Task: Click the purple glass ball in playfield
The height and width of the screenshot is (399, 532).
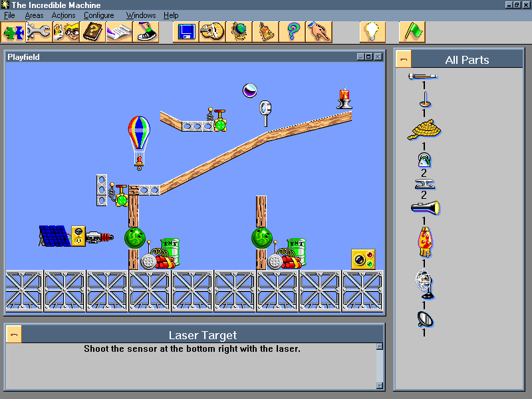Action: 250,90
